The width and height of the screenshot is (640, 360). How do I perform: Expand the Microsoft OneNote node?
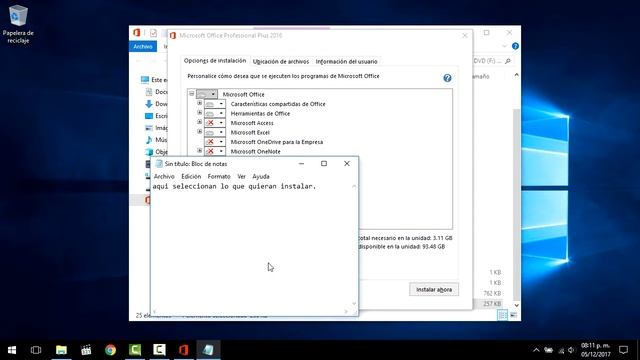tap(200, 151)
